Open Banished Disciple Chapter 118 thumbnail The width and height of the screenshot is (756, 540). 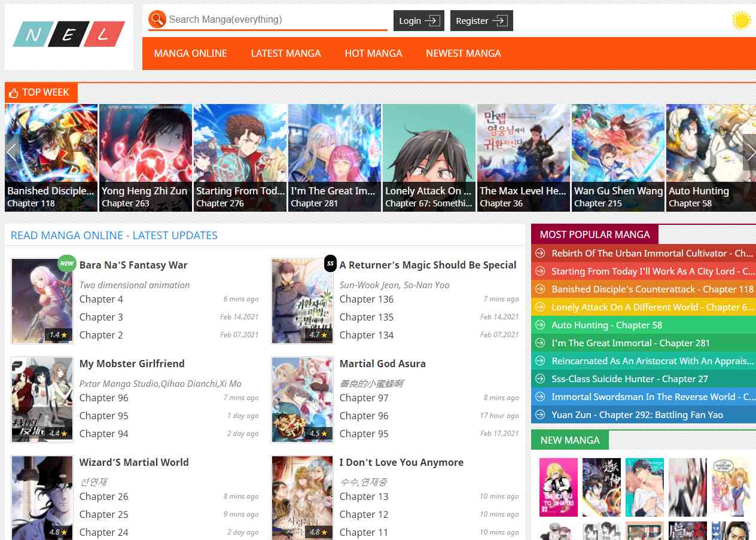click(x=51, y=158)
